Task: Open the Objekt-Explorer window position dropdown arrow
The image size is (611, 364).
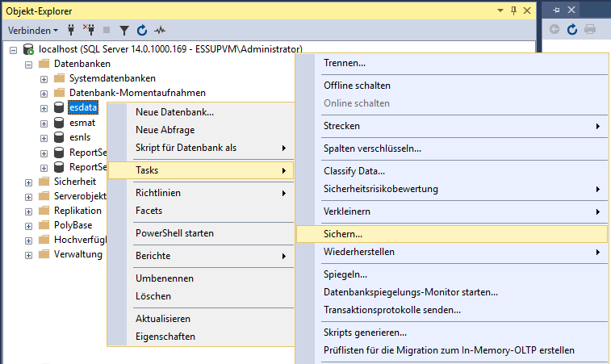Action: click(500, 11)
